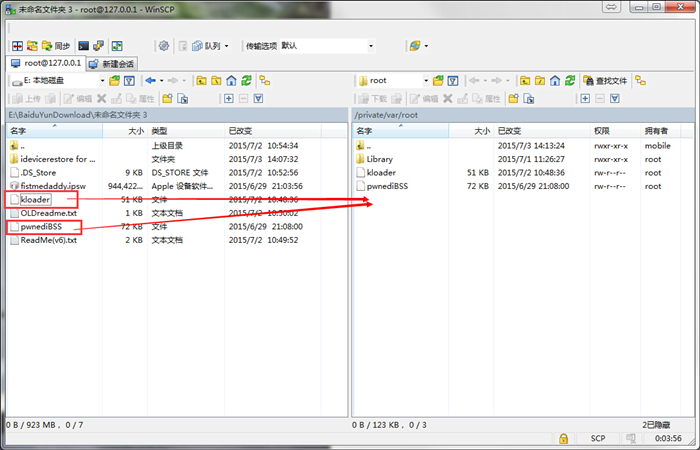Expand the 队列 dropdown arrow
The height and width of the screenshot is (450, 700).
[226, 46]
